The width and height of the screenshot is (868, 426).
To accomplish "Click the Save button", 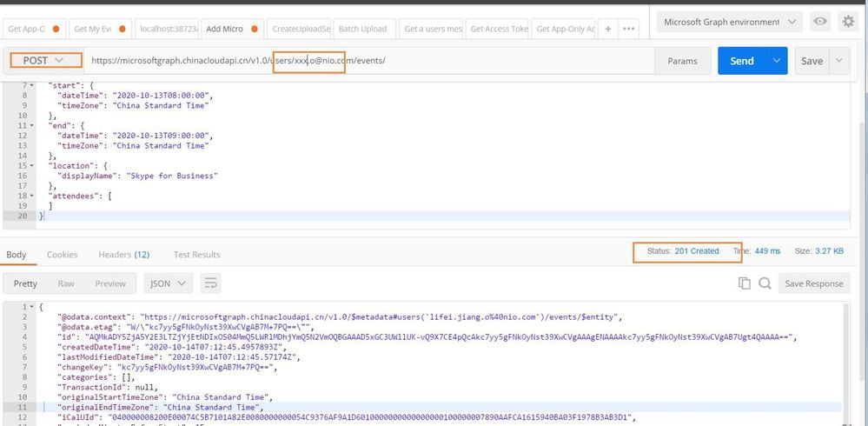I will [812, 60].
